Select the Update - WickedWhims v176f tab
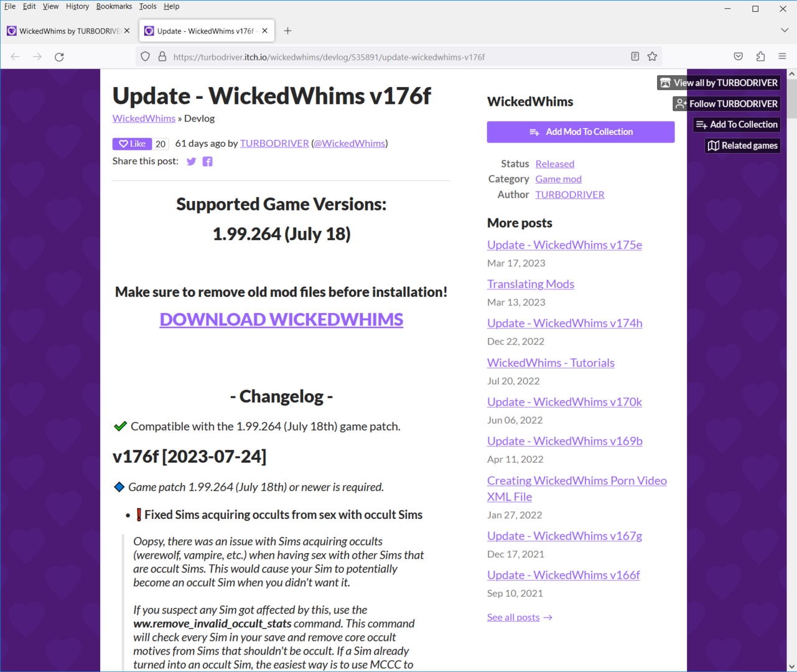This screenshot has width=797, height=672. [x=207, y=31]
